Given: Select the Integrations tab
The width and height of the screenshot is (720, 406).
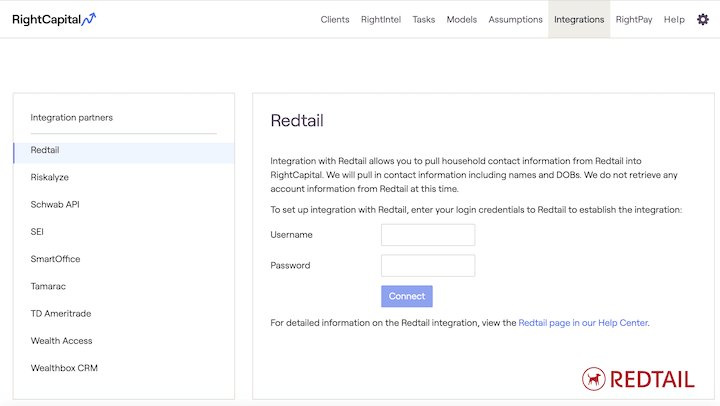Looking at the screenshot, I should coord(579,19).
